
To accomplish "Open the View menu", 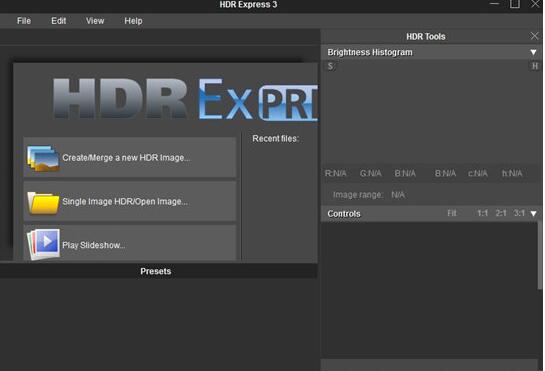I will point(95,21).
